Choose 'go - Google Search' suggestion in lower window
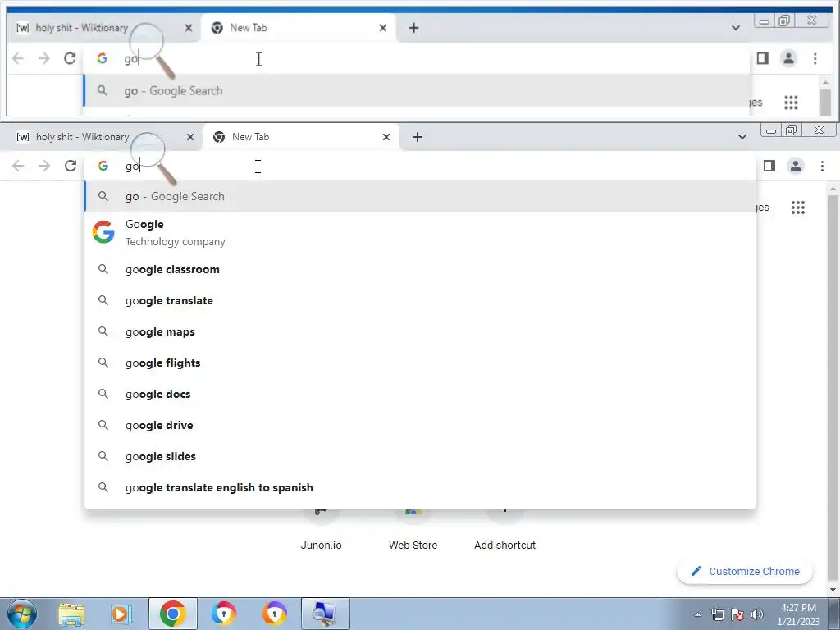This screenshot has height=630, width=840. [420, 196]
